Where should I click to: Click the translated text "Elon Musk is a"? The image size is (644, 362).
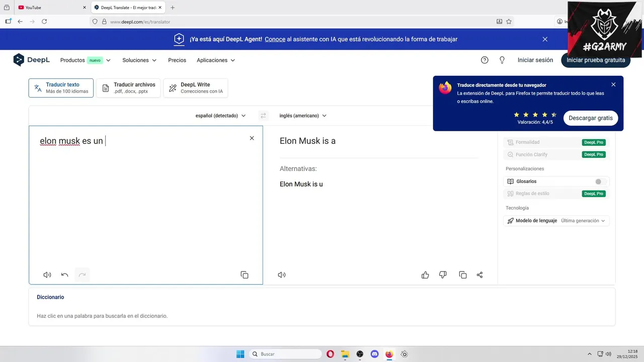click(x=307, y=141)
